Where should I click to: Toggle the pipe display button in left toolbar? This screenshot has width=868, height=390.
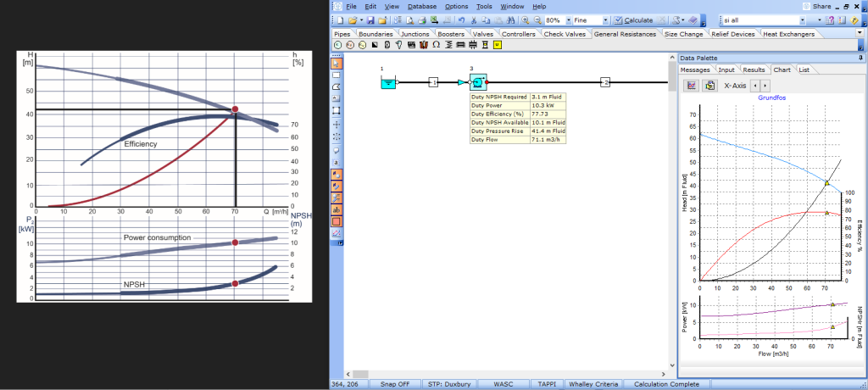pos(336,186)
